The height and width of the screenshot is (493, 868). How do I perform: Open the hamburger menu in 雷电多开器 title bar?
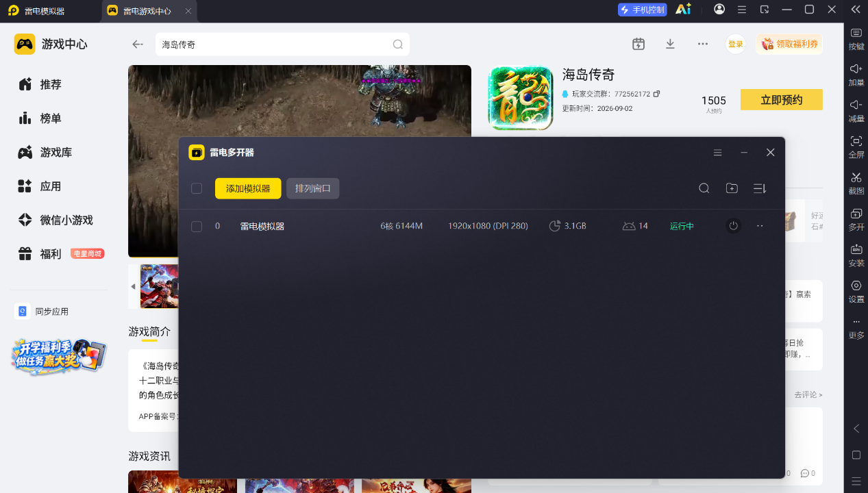[x=717, y=153]
